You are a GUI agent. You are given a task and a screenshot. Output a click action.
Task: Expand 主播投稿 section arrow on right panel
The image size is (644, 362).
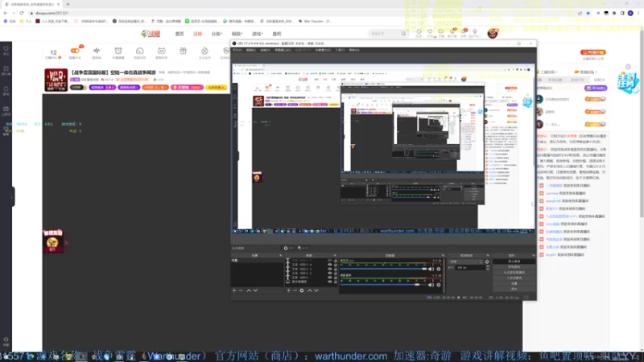point(556,72)
